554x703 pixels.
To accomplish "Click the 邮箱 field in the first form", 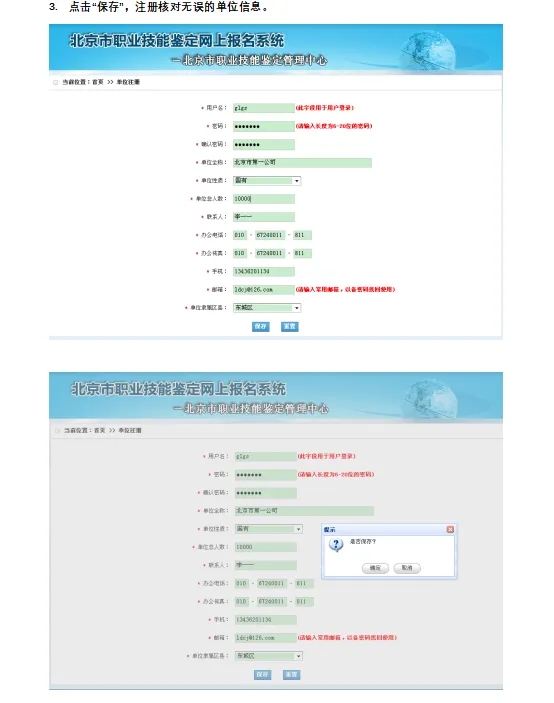I will click(x=264, y=290).
